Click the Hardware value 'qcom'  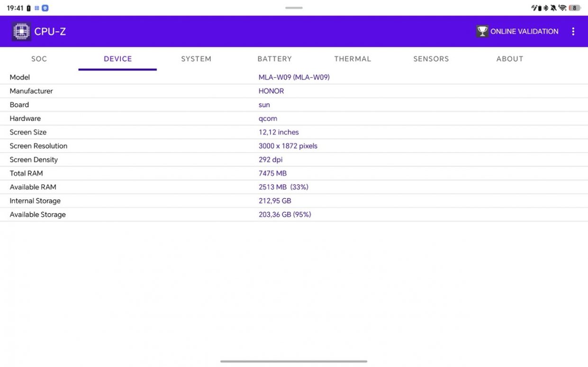(268, 118)
